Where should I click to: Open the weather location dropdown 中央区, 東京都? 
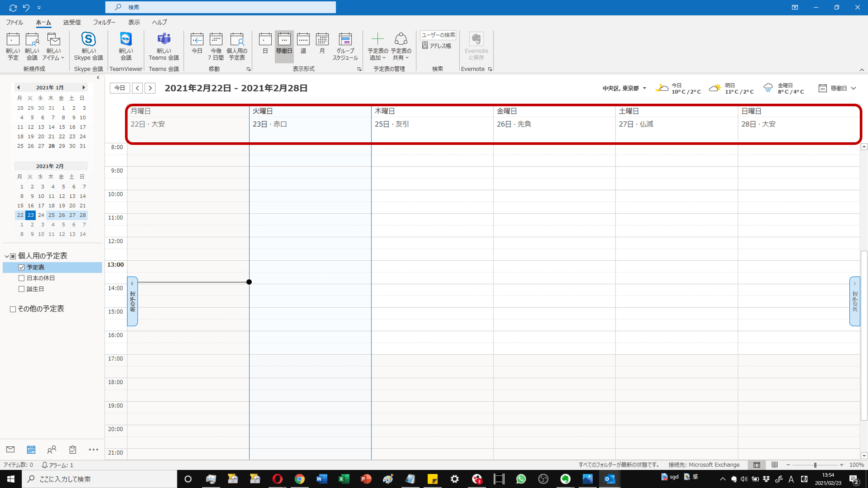click(x=624, y=88)
